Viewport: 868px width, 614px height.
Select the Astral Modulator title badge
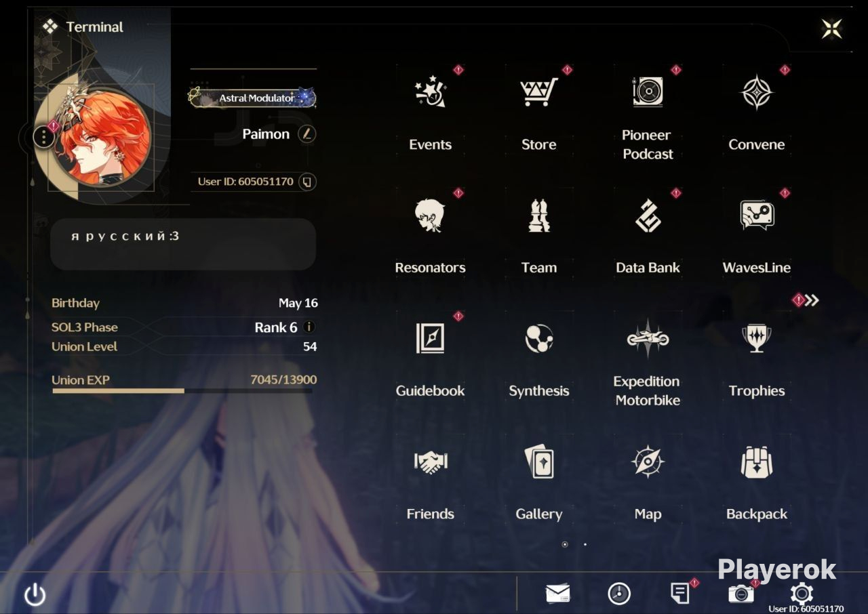click(252, 98)
